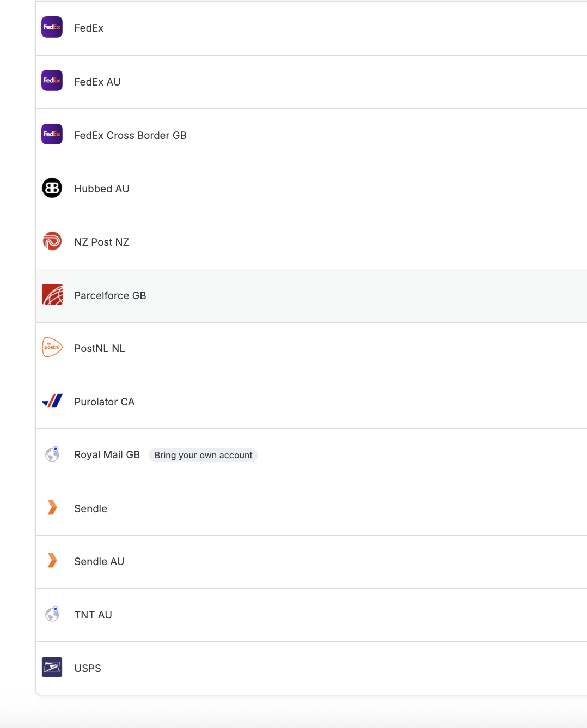Click the NZ Post red logo
Viewport: 587px width, 728px height.
(52, 241)
